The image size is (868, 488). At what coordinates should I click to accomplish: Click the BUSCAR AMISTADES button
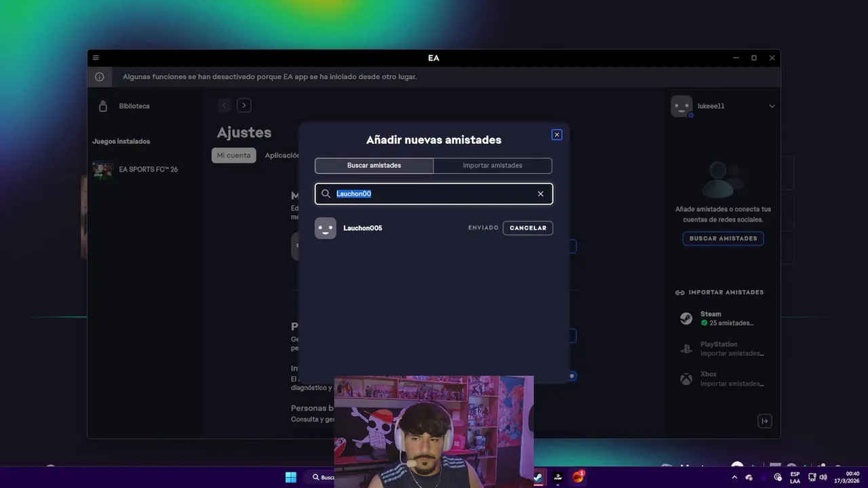[724, 239]
